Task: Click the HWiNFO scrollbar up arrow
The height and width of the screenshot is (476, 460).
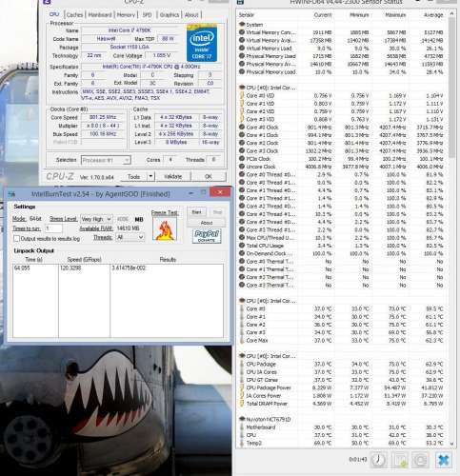Action: click(451, 13)
